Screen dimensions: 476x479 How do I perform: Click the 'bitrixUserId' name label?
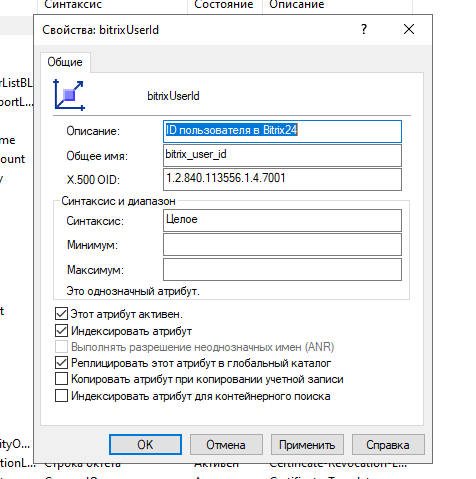coord(173,96)
